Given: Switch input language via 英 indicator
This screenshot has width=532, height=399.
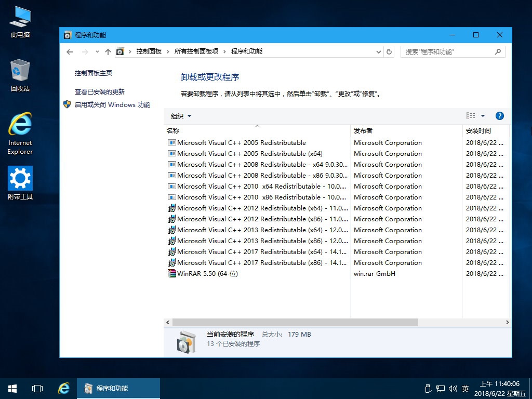Looking at the screenshot, I should [x=465, y=389].
